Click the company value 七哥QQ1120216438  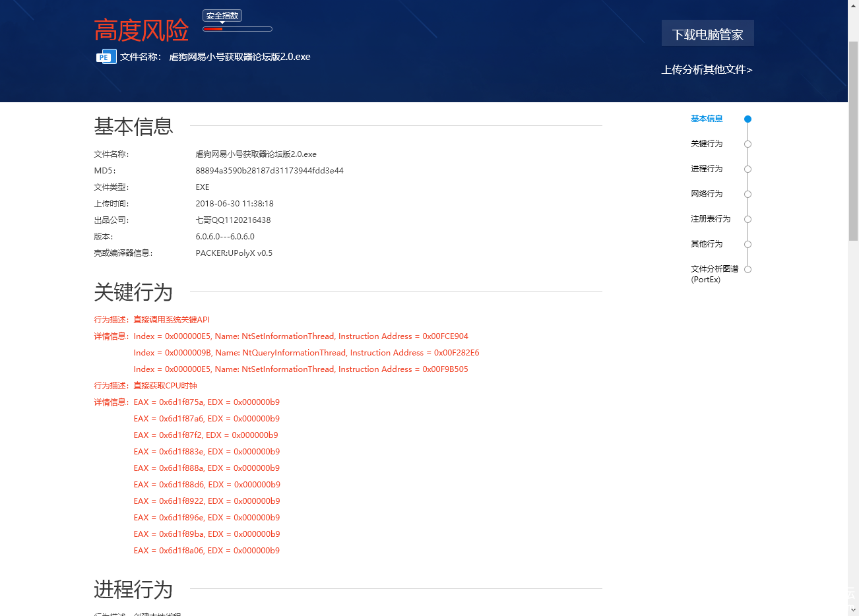click(233, 220)
